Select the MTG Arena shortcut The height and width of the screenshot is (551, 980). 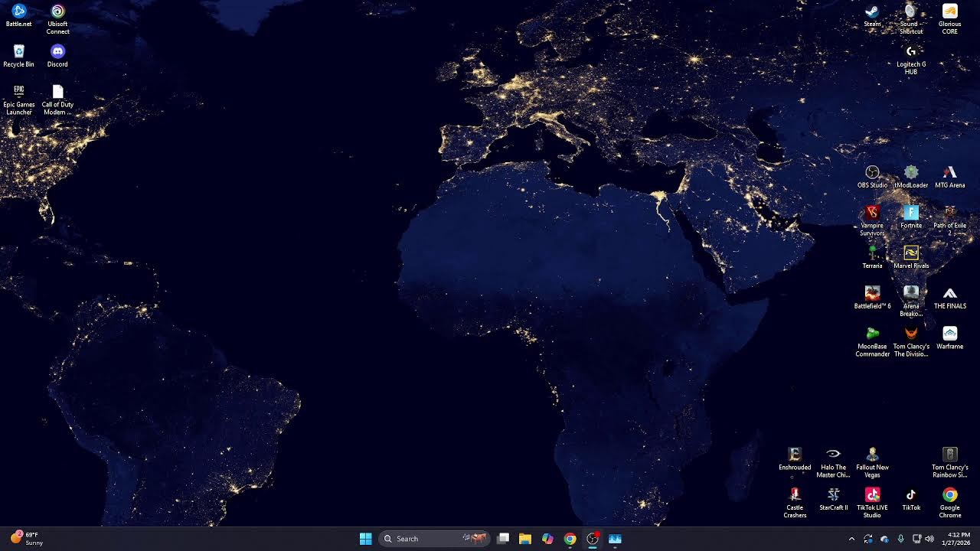949,177
